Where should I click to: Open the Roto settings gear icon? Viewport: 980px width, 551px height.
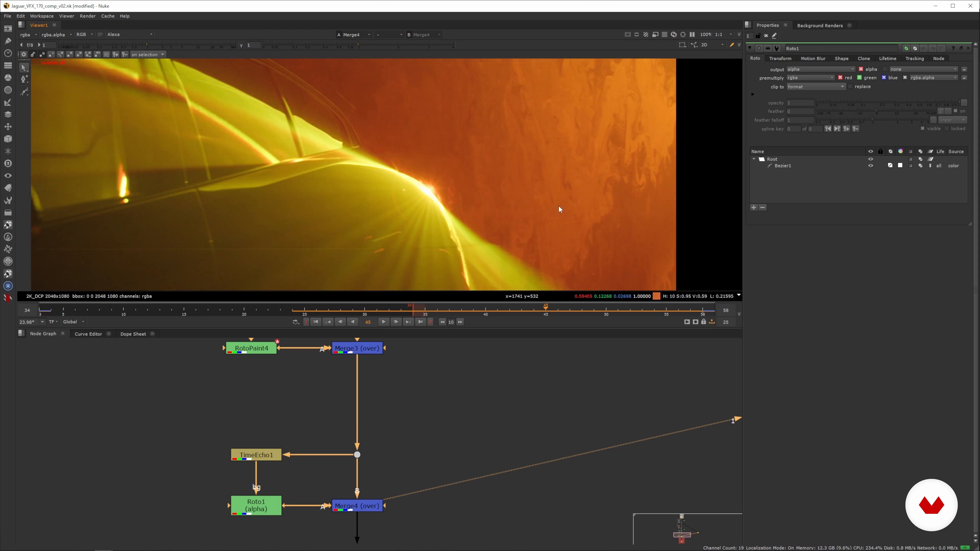tap(23, 54)
